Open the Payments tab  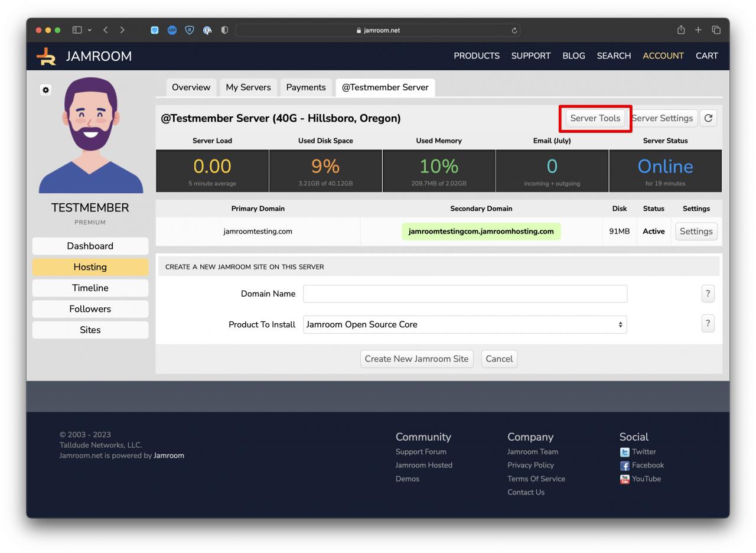pyautogui.click(x=305, y=87)
